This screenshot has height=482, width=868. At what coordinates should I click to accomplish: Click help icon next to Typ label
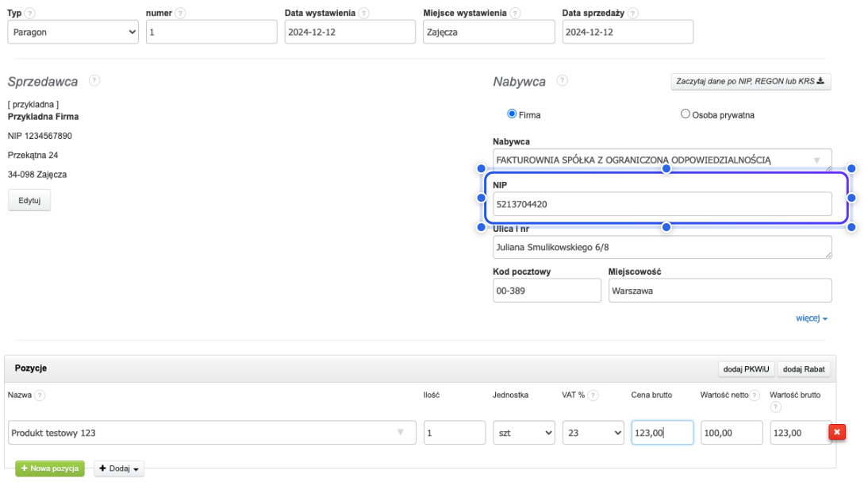click(x=31, y=14)
